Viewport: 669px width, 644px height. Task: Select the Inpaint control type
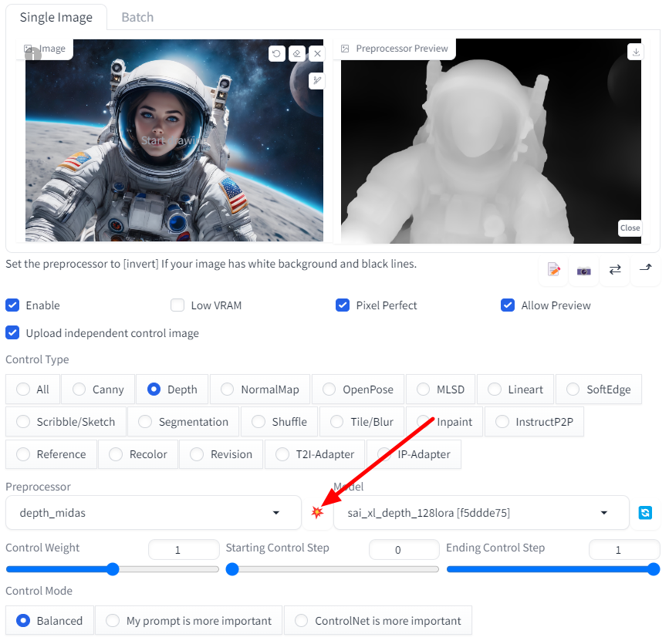pos(444,421)
